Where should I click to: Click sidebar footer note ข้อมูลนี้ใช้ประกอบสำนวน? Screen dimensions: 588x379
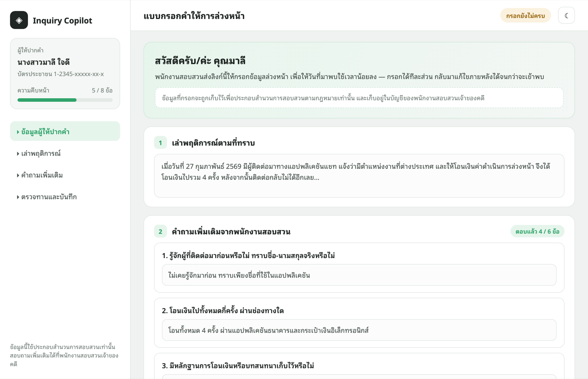(64, 355)
